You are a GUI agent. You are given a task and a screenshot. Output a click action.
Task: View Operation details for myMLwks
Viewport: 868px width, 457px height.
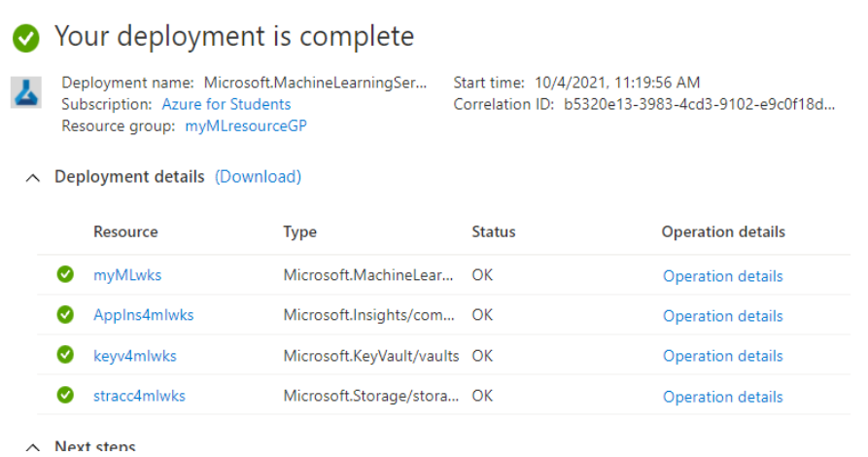[723, 276]
